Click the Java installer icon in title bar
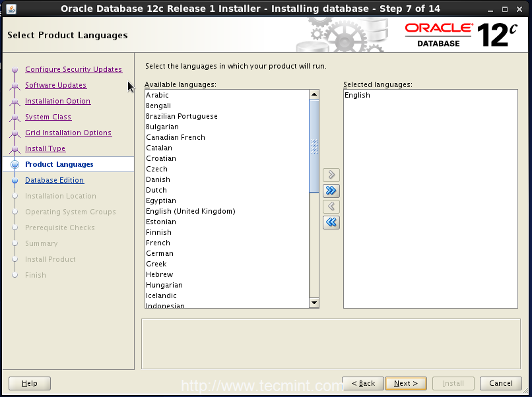This screenshot has width=532, height=397. tap(11, 9)
